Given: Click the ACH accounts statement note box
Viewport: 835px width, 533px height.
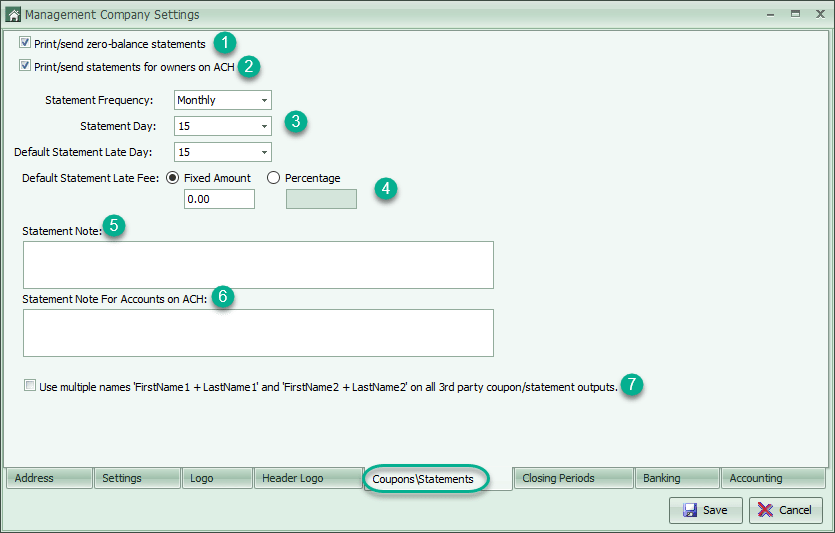Looking at the screenshot, I should [258, 333].
